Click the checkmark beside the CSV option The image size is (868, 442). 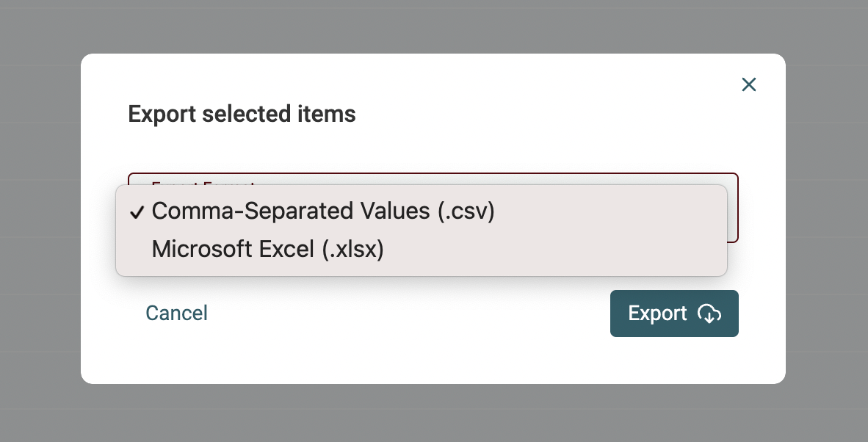click(136, 212)
